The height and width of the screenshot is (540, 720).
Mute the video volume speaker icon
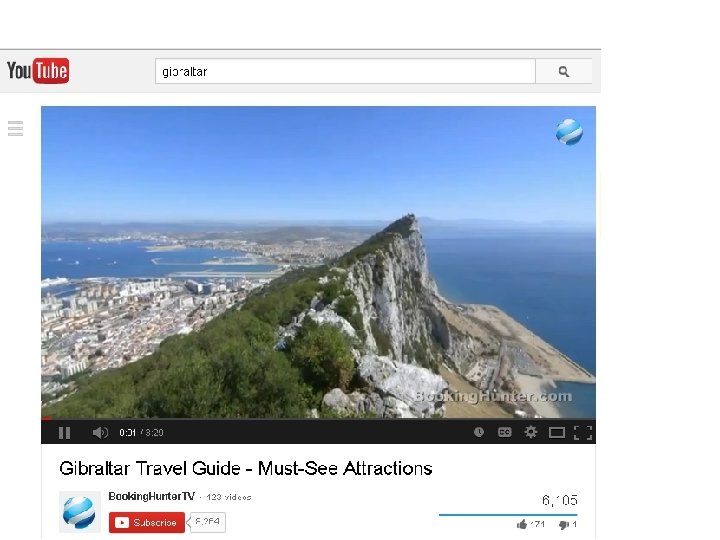[x=100, y=433]
